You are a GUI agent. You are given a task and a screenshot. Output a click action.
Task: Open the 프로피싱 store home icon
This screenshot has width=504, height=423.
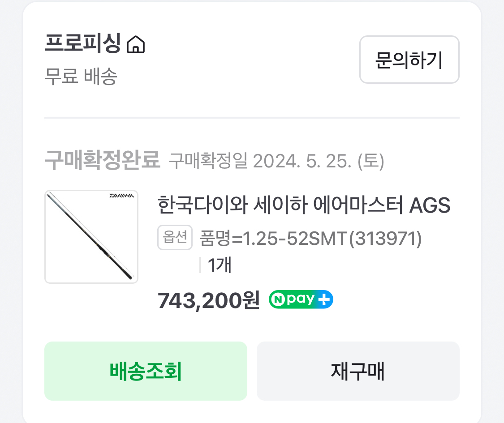136,45
